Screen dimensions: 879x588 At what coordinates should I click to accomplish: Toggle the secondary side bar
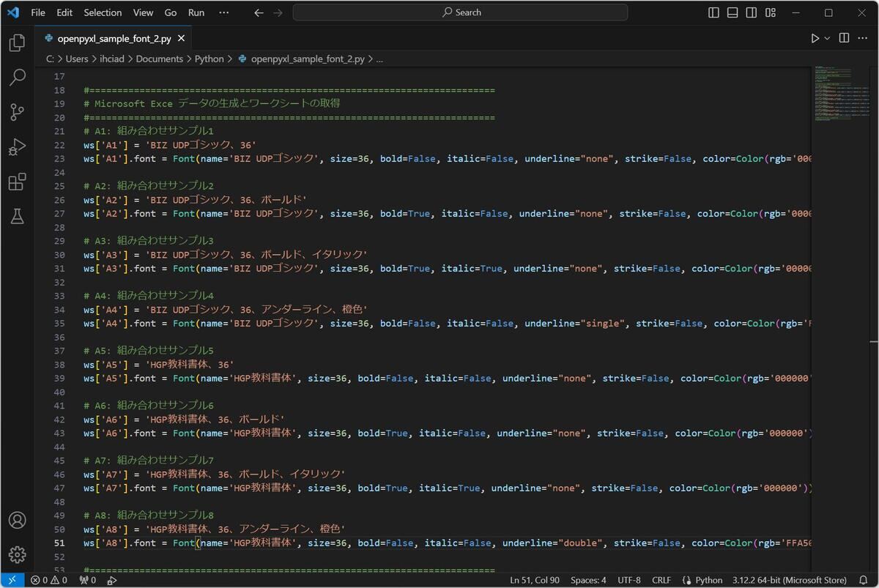point(752,12)
